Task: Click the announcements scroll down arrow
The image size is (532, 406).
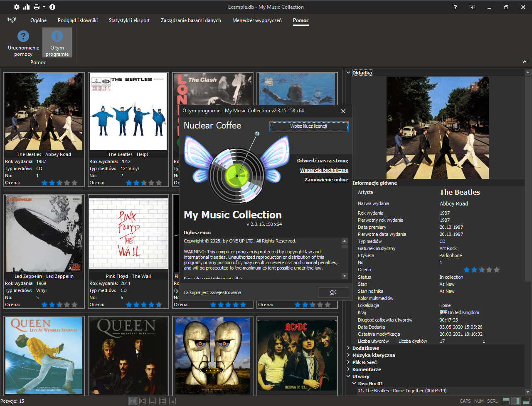Action: pos(345,276)
